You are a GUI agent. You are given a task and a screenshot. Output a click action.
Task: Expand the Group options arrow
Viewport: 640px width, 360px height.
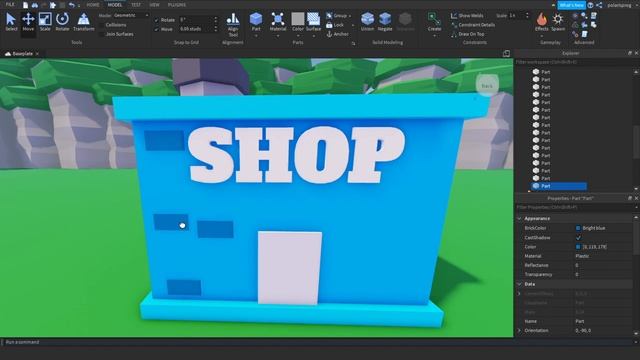click(x=350, y=16)
